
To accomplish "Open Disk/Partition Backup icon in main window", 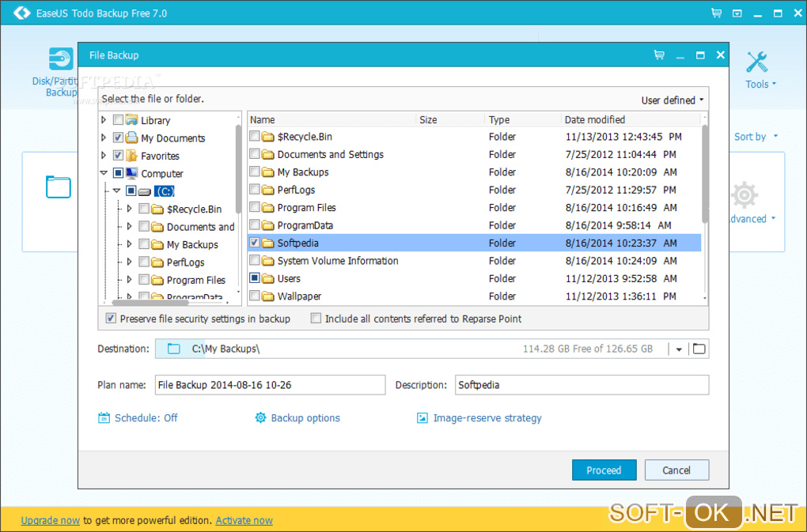I will [61, 58].
